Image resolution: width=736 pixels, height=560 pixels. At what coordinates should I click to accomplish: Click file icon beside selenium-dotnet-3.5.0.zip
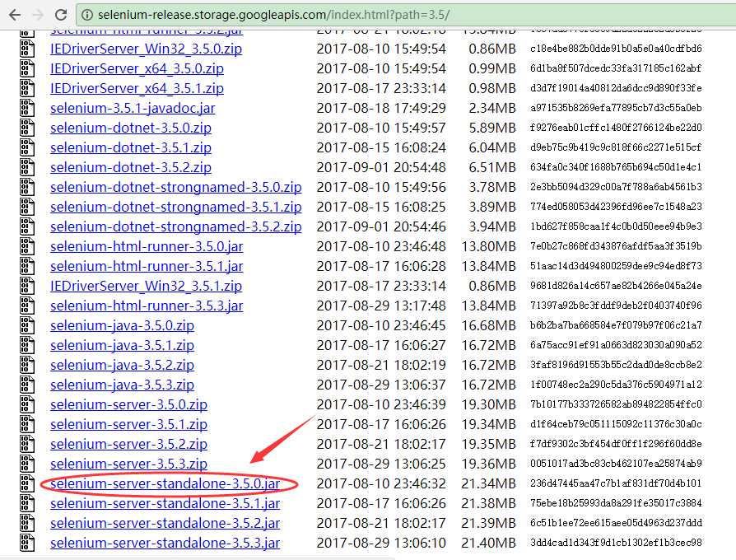coord(27,127)
